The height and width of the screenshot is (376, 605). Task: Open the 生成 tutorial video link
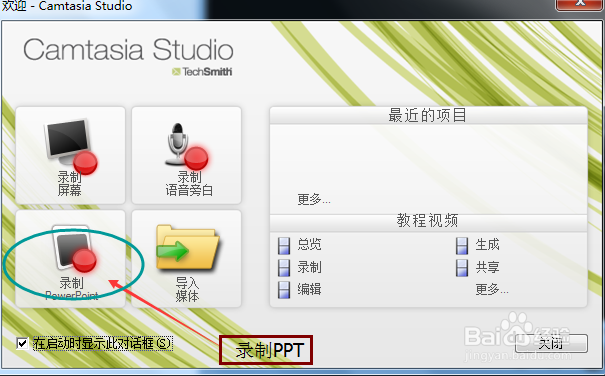487,245
